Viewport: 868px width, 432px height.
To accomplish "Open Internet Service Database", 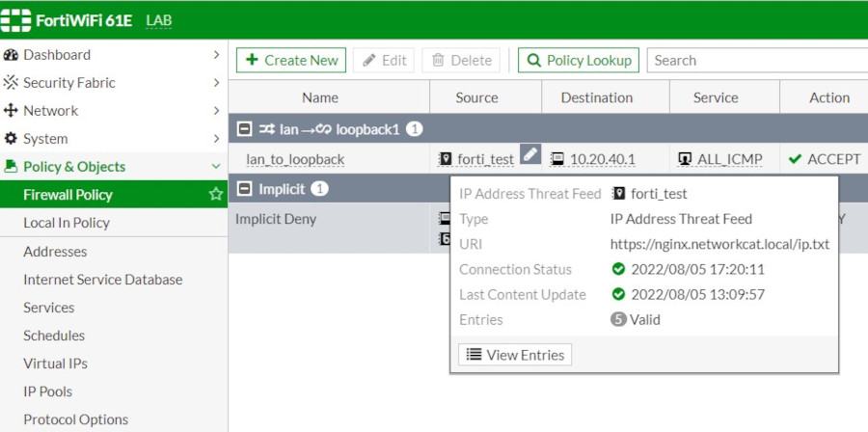I will pyautogui.click(x=114, y=280).
